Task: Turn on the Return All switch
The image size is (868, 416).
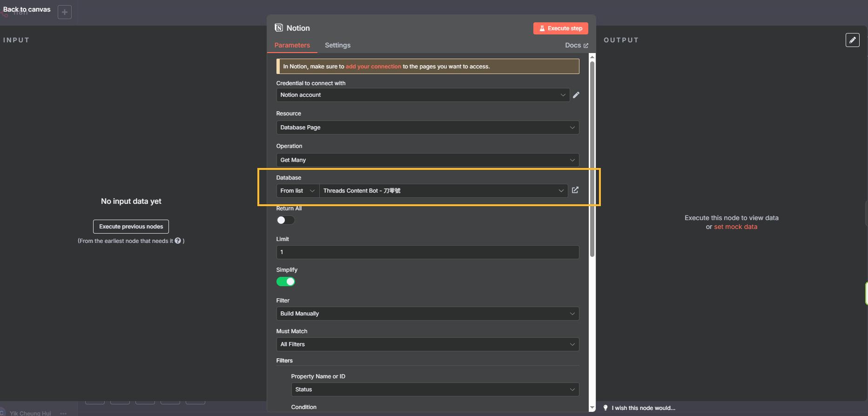Action: [286, 220]
